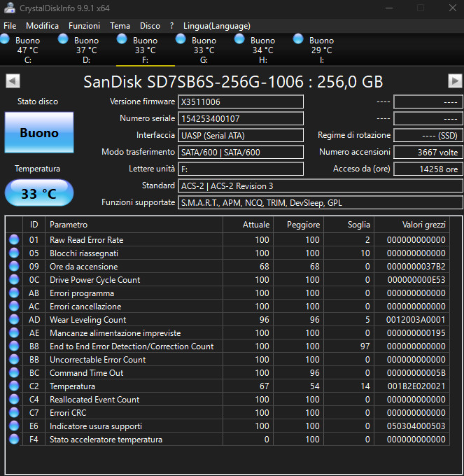Click status orb for End to End Error row
The width and height of the screenshot is (464, 476).
(14, 346)
